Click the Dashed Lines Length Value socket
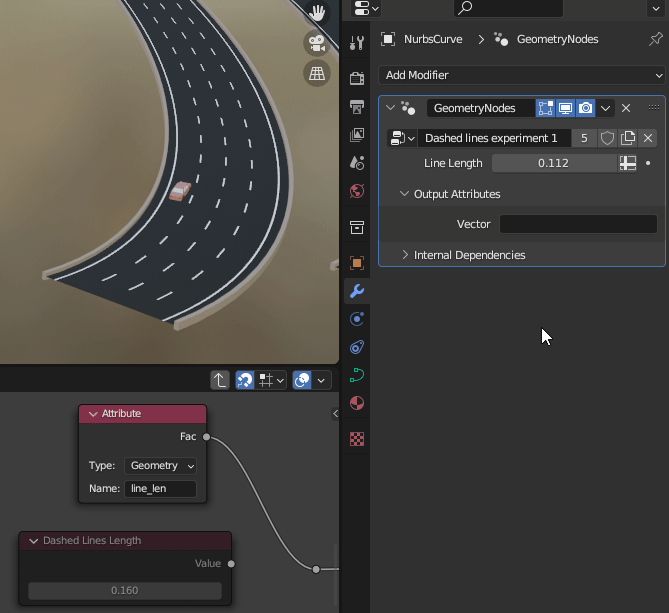The image size is (669, 613). (x=231, y=564)
